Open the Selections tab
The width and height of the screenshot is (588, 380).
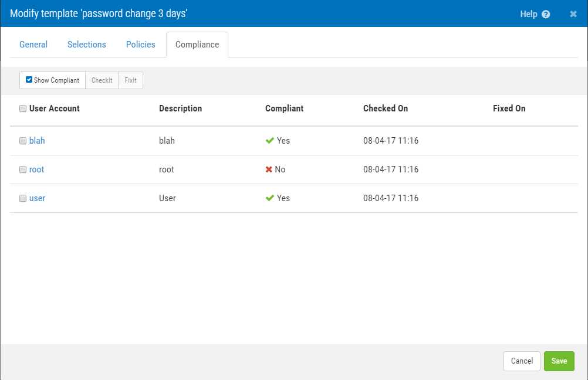(87, 44)
